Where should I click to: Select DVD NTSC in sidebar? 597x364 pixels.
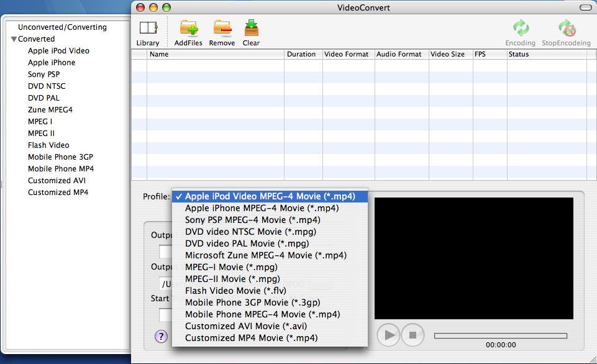47,86
